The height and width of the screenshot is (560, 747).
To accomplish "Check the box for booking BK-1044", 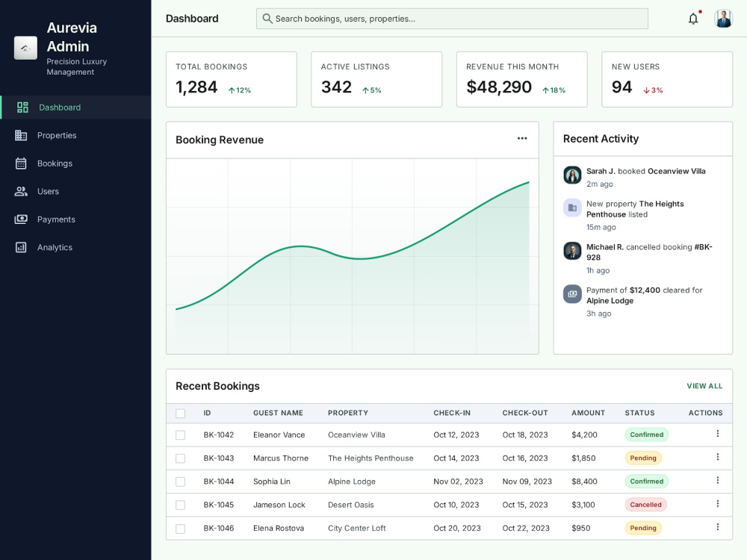I will 180,482.
